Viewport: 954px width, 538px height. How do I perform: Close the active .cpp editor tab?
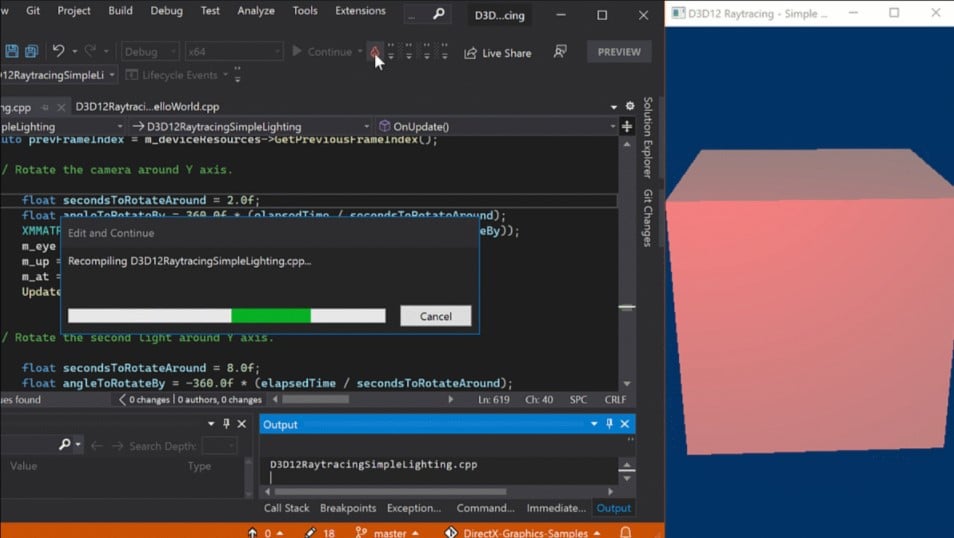(x=61, y=107)
